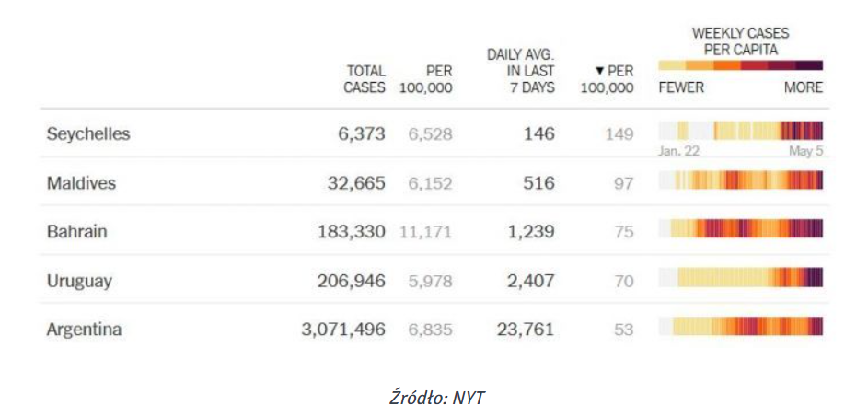Click the May 5 timeline end label
868x417 pixels.
(x=805, y=151)
